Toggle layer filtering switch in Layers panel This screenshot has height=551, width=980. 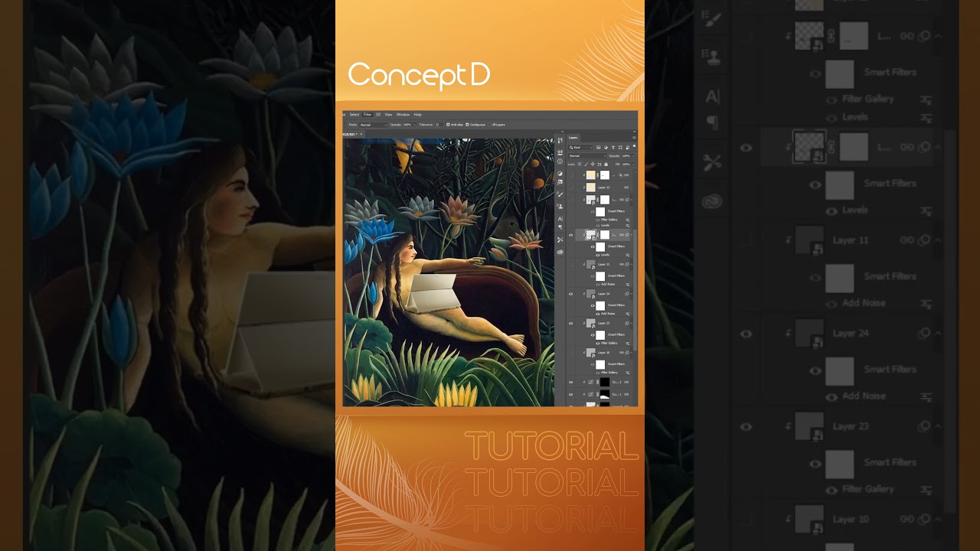coord(634,145)
